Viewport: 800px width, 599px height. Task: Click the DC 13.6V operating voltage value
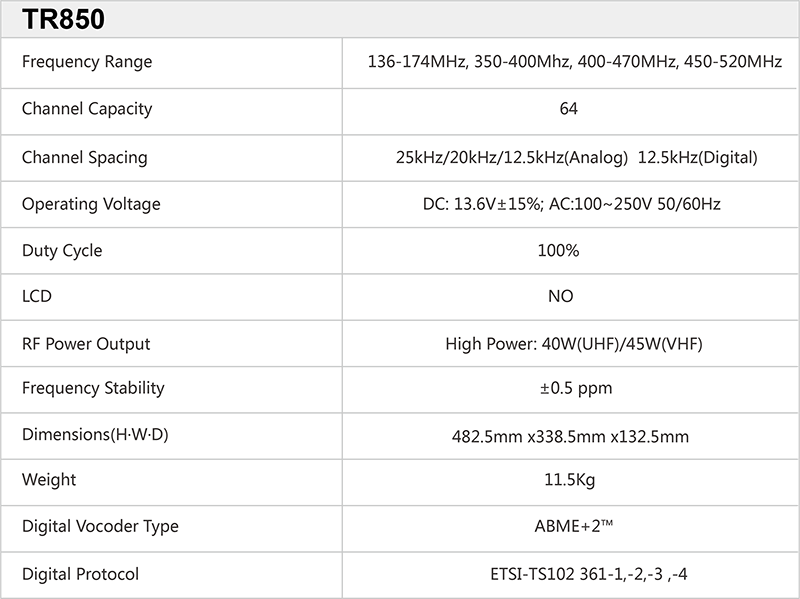(571, 204)
